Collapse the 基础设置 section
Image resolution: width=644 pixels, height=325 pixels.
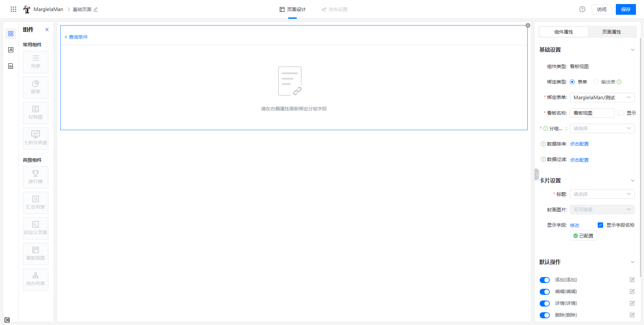click(x=633, y=50)
